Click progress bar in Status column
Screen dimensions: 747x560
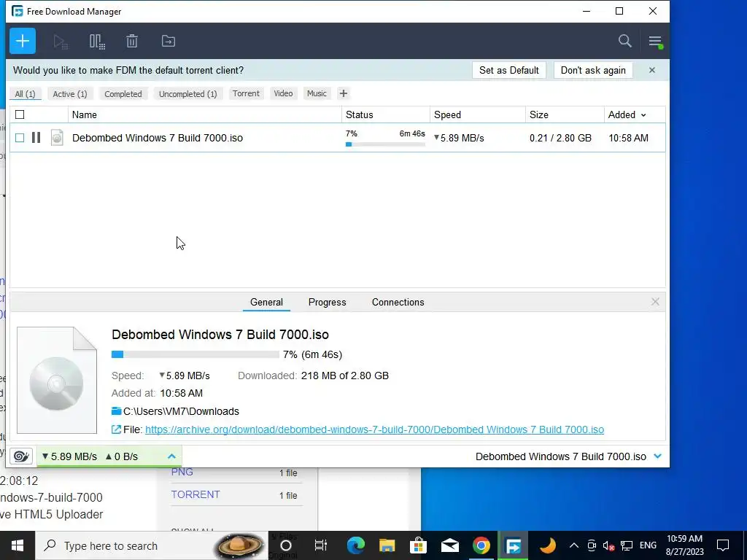click(x=385, y=144)
